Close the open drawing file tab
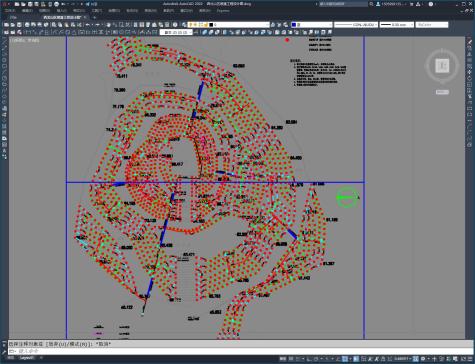Viewport: 475px width, 364px height. pyautogui.click(x=85, y=17)
